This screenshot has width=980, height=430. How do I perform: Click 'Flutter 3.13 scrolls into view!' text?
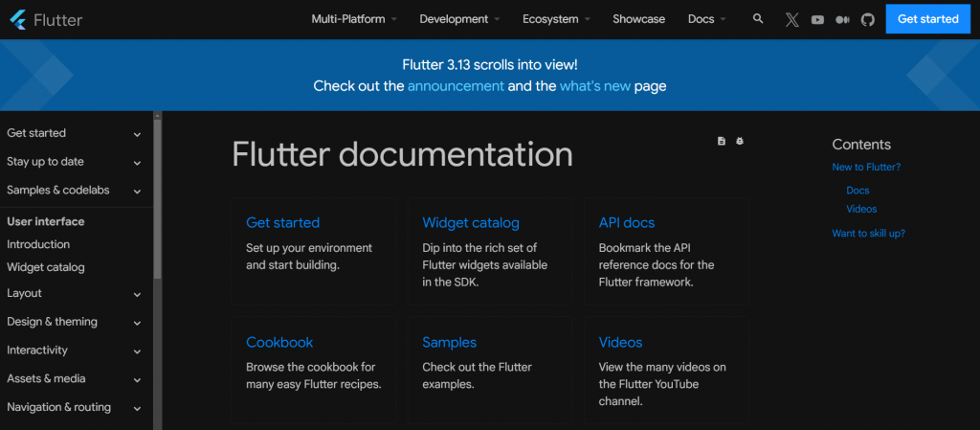[490, 65]
